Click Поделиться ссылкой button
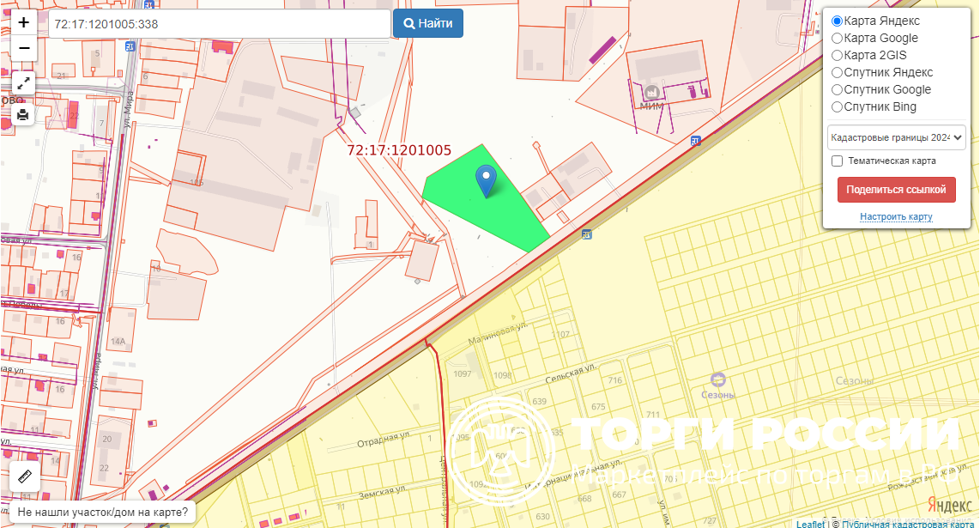980x528 pixels. click(x=896, y=190)
